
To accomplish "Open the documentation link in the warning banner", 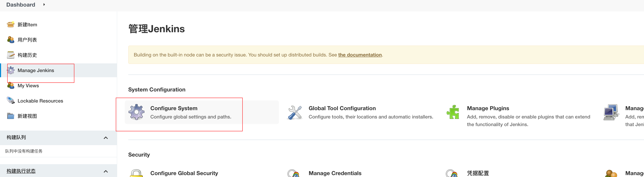I will (x=360, y=55).
